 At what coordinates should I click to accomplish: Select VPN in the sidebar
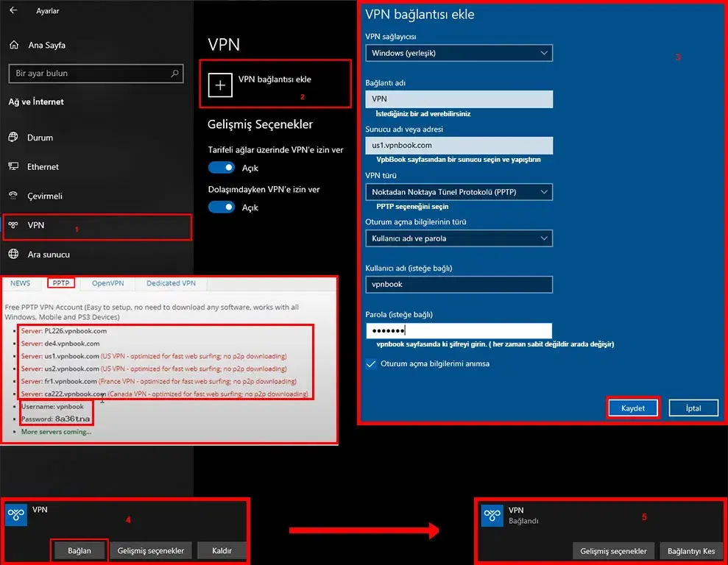96,227
